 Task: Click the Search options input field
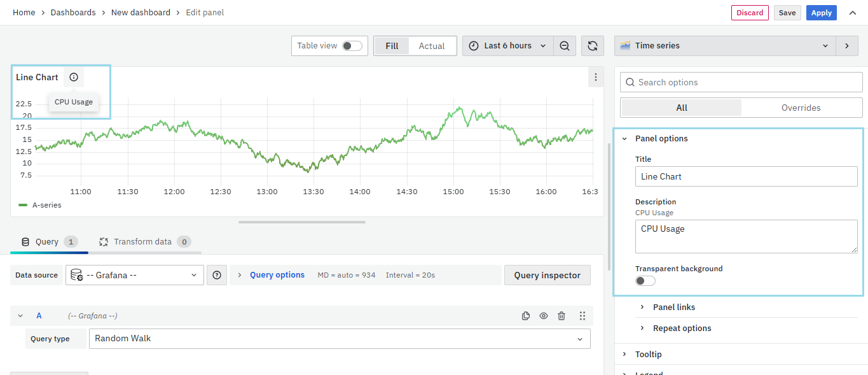(741, 82)
